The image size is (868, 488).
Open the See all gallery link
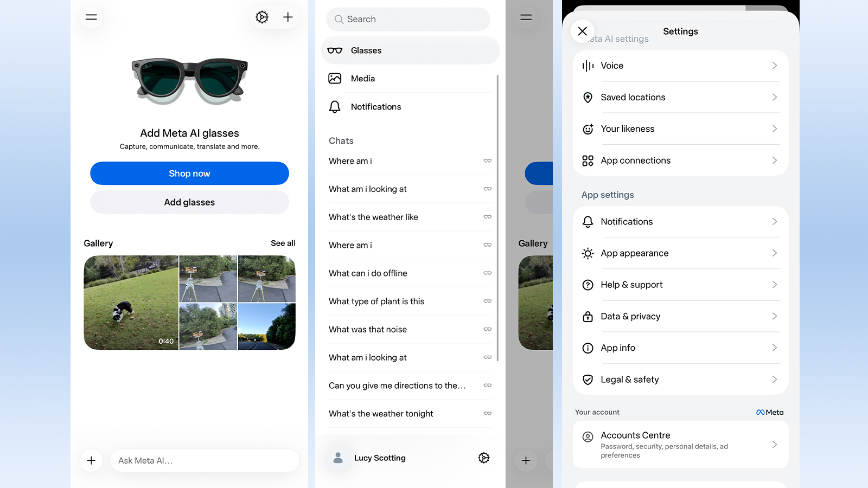(283, 243)
